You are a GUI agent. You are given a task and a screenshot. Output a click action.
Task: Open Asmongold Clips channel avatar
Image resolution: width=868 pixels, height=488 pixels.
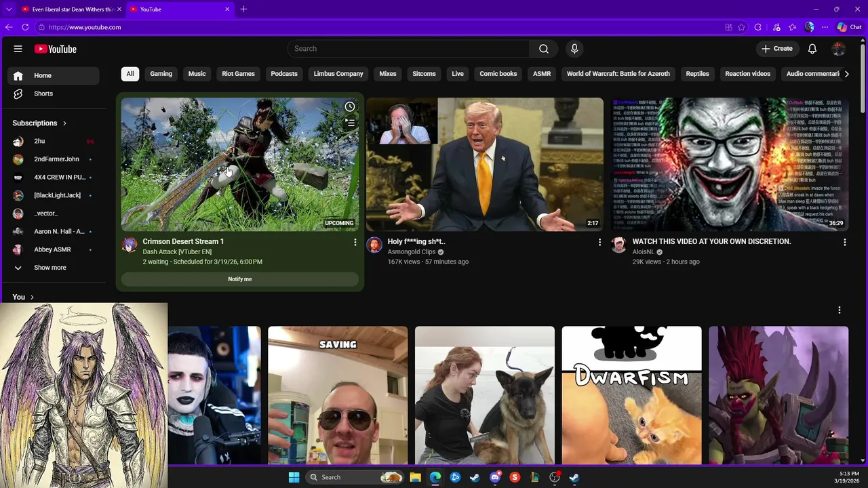(x=374, y=245)
